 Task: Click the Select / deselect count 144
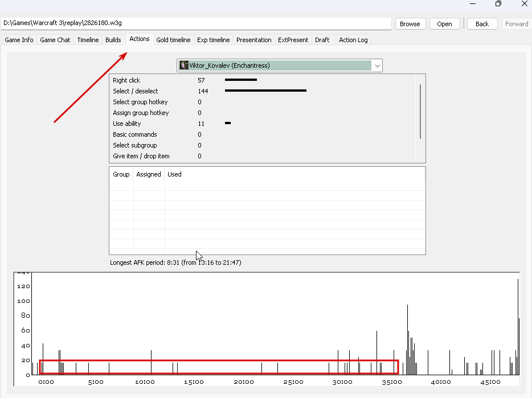(x=203, y=91)
